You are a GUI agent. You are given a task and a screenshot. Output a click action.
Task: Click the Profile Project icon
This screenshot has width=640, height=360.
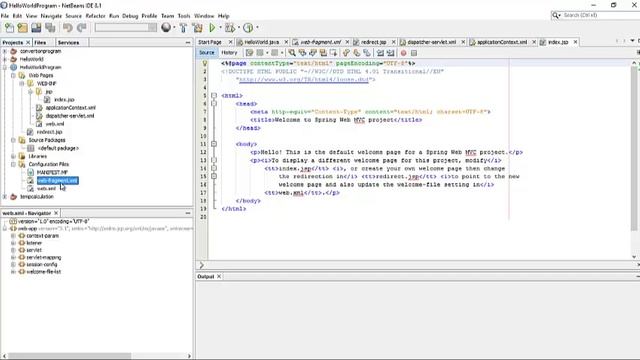tap(248, 28)
